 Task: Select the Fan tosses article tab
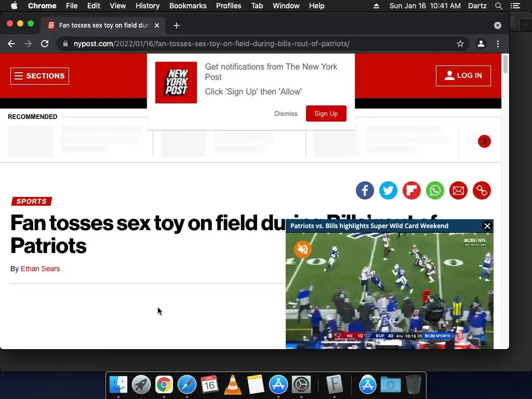click(x=103, y=25)
